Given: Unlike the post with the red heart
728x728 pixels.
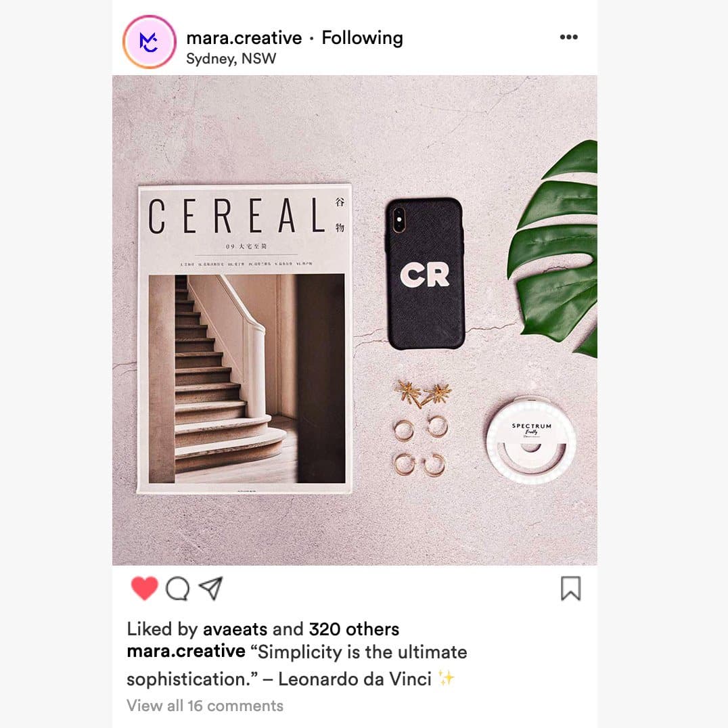Looking at the screenshot, I should point(144,588).
